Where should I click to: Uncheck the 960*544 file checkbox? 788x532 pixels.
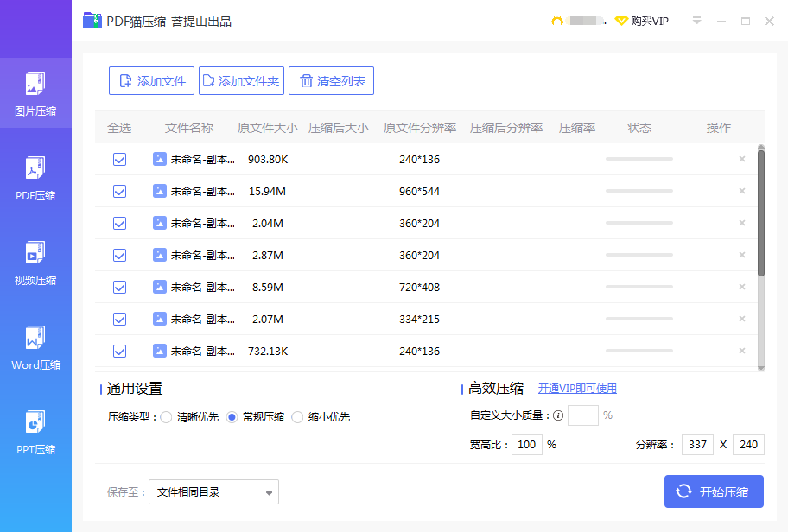click(119, 192)
